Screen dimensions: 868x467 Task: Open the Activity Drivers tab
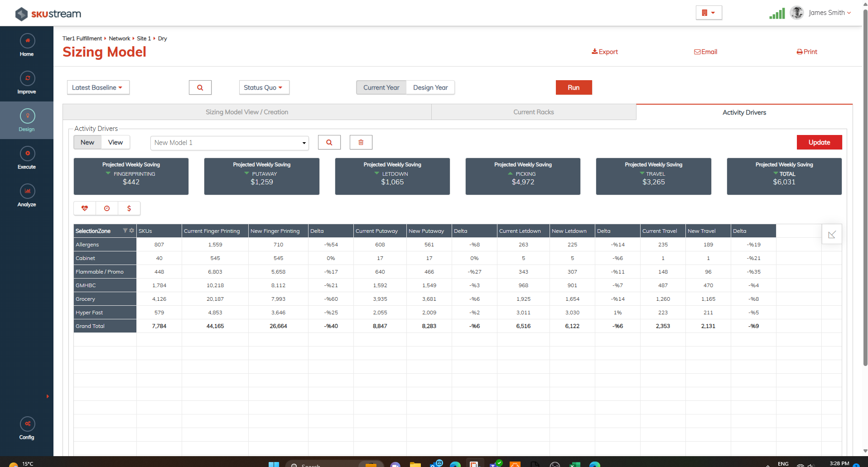click(744, 112)
